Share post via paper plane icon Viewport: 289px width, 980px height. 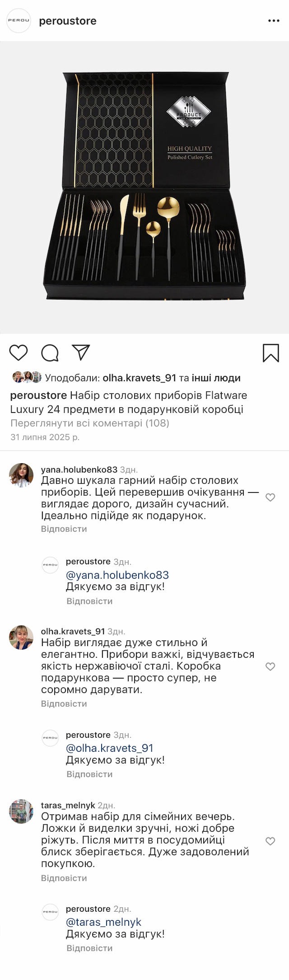(81, 352)
